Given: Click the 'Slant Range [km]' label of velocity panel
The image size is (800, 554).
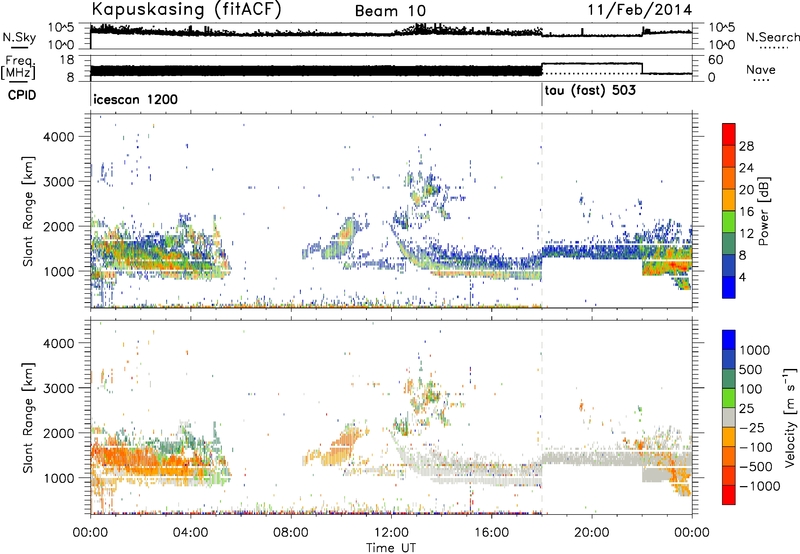Looking at the screenshot, I should [x=28, y=417].
